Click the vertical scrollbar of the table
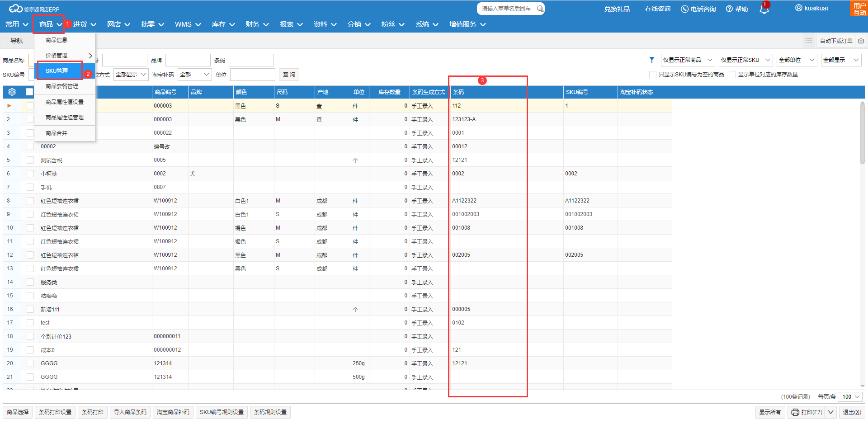Screen dimensions: 868x424 pos(862,136)
